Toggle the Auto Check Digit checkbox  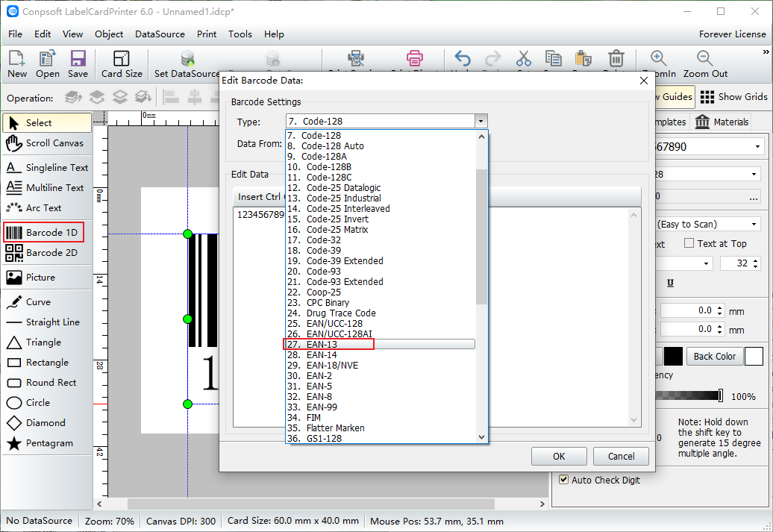563,479
